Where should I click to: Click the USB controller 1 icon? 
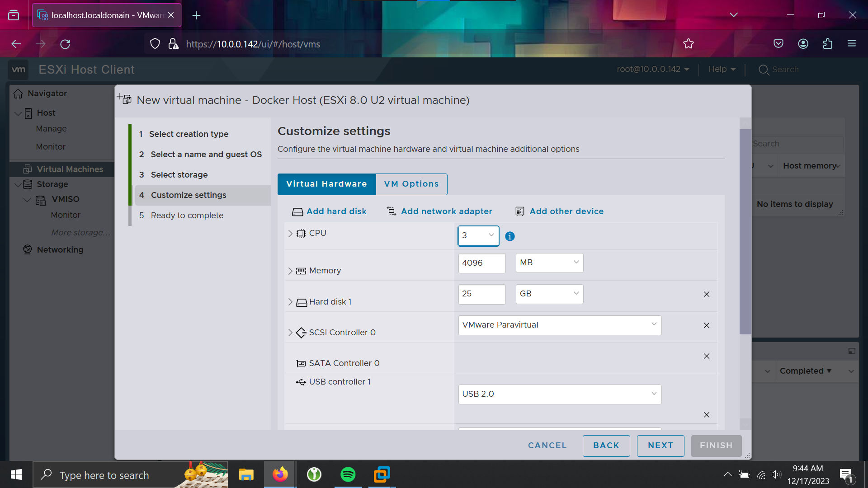point(301,381)
